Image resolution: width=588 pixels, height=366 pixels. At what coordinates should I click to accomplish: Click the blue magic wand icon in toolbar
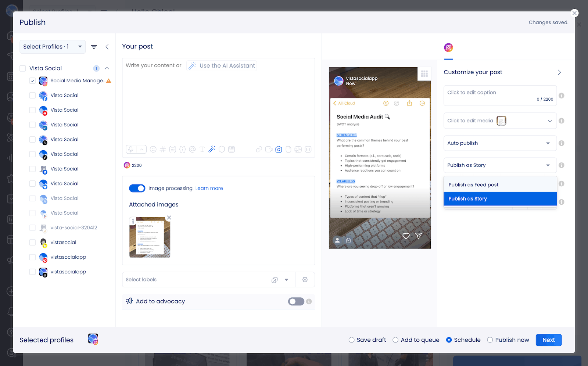pyautogui.click(x=212, y=149)
